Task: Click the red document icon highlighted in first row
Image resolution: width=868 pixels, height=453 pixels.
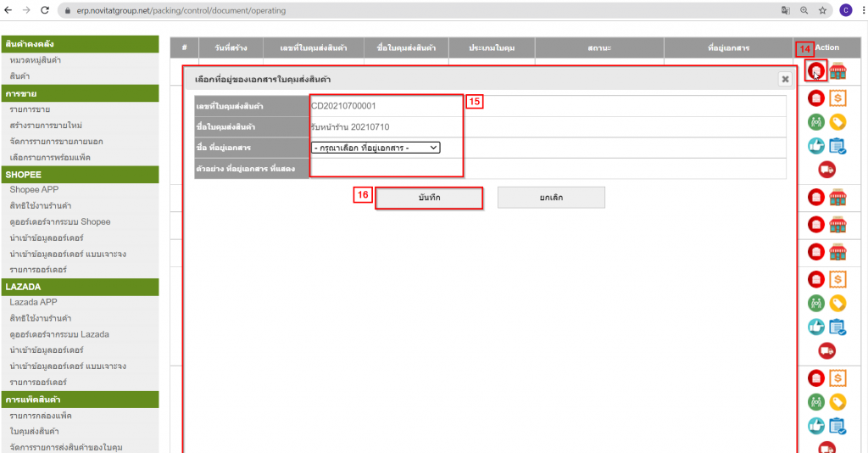Action: 815,71
